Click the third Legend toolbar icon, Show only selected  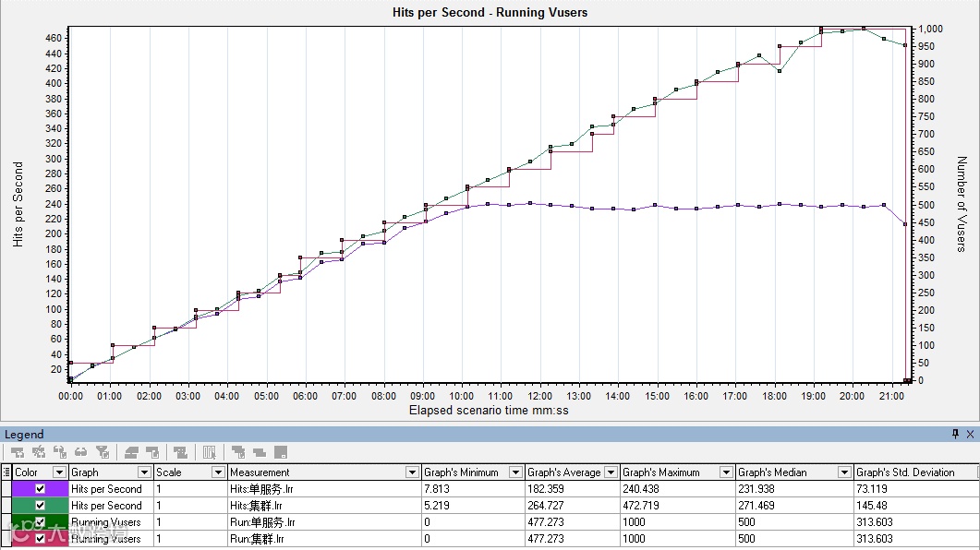pos(60,452)
